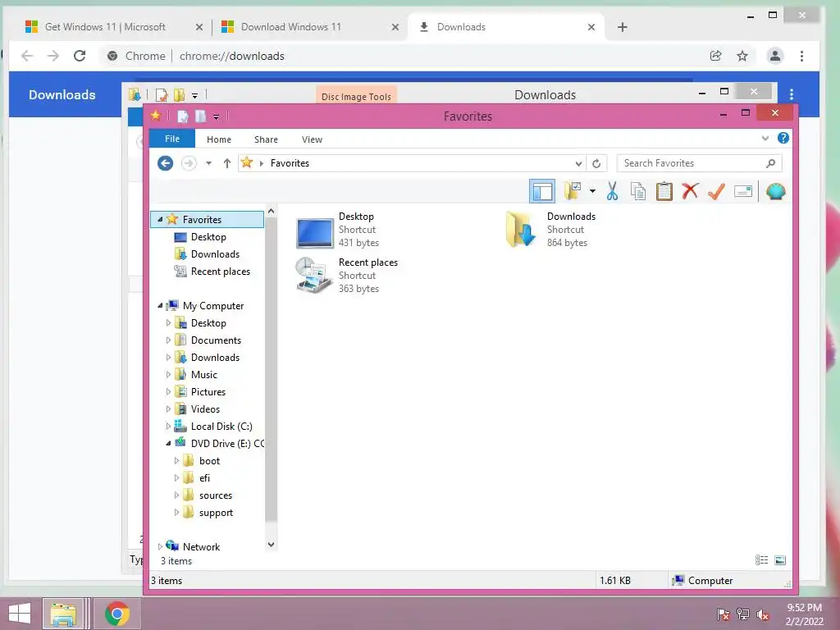The width and height of the screenshot is (840, 630).
Task: Click the Cut scissors toolbar icon
Action: coord(612,191)
